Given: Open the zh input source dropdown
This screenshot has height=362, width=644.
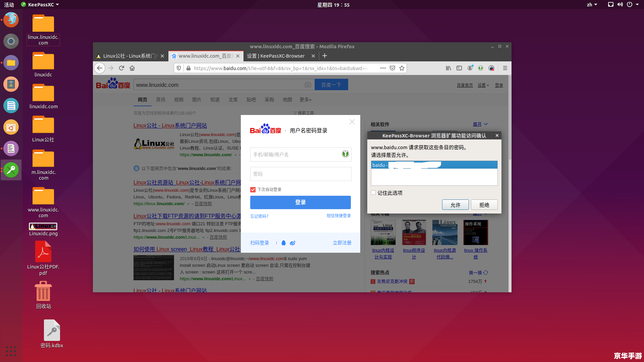Looking at the screenshot, I should click(592, 5).
